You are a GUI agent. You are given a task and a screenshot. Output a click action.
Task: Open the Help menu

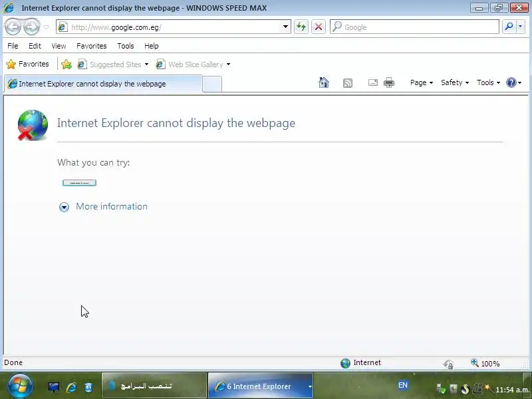(x=152, y=46)
